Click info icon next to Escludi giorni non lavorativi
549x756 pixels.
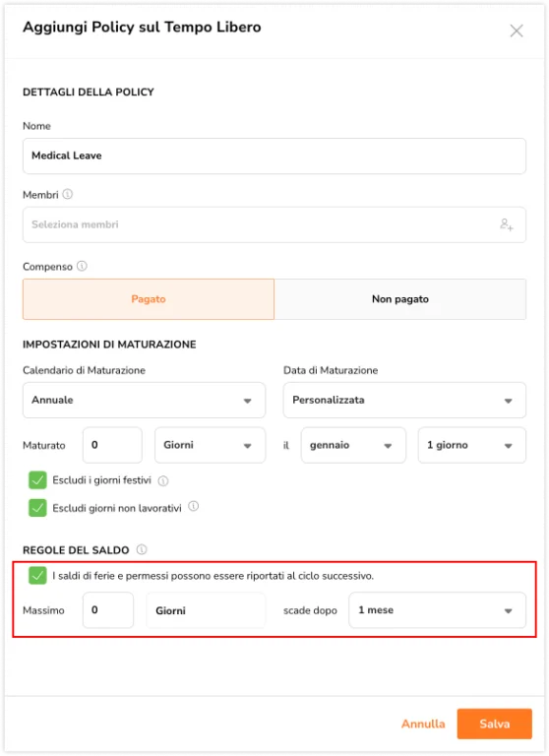coord(193,506)
